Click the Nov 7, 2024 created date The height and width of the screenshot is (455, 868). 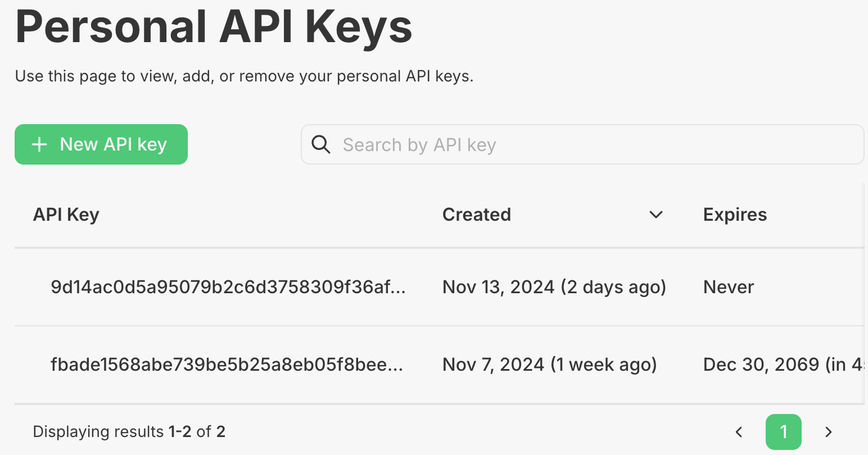[550, 365]
